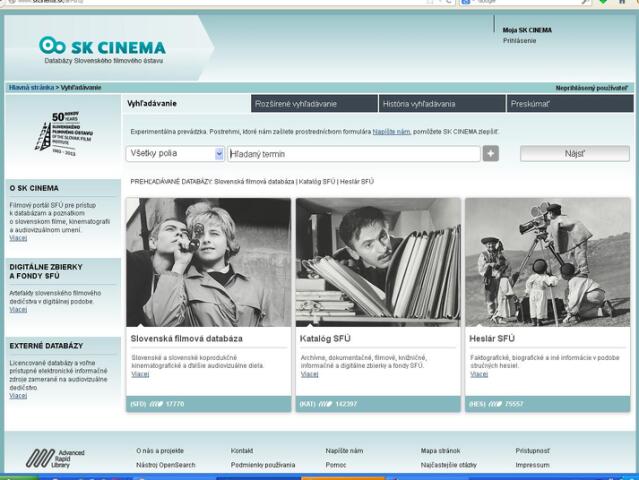Open the Podmienky používania footer link

[263, 465]
